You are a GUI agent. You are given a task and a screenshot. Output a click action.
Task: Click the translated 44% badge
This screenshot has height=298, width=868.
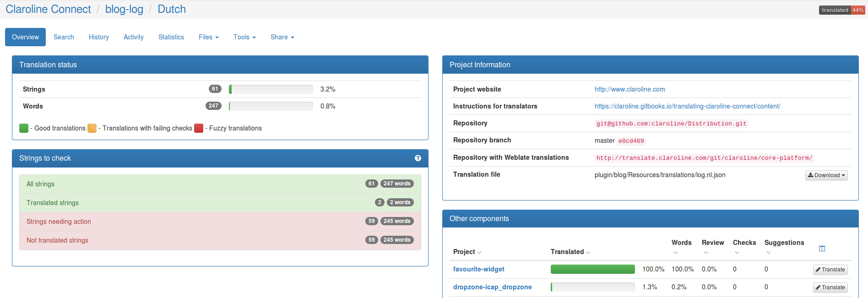(841, 10)
